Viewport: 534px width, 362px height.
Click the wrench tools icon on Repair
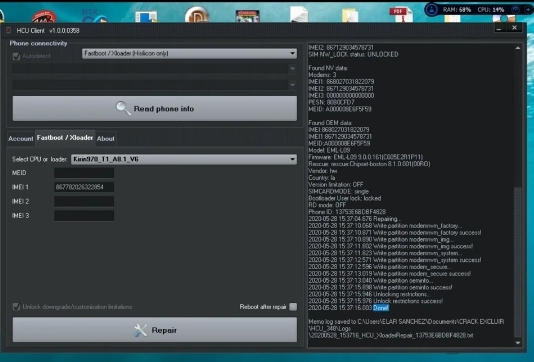click(x=140, y=330)
